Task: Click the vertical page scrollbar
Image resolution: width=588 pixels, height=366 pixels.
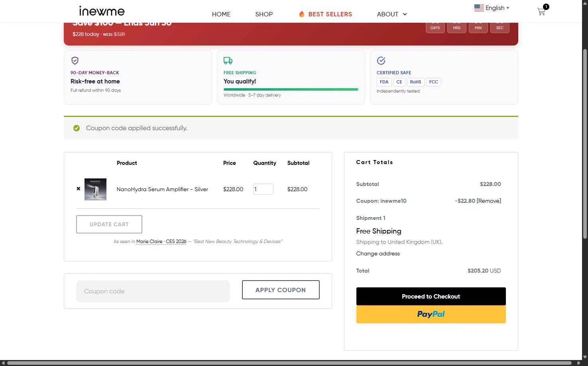Action: (585, 144)
